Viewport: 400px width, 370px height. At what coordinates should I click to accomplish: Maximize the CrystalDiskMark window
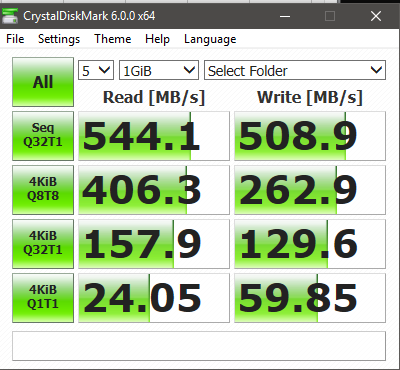(330, 16)
